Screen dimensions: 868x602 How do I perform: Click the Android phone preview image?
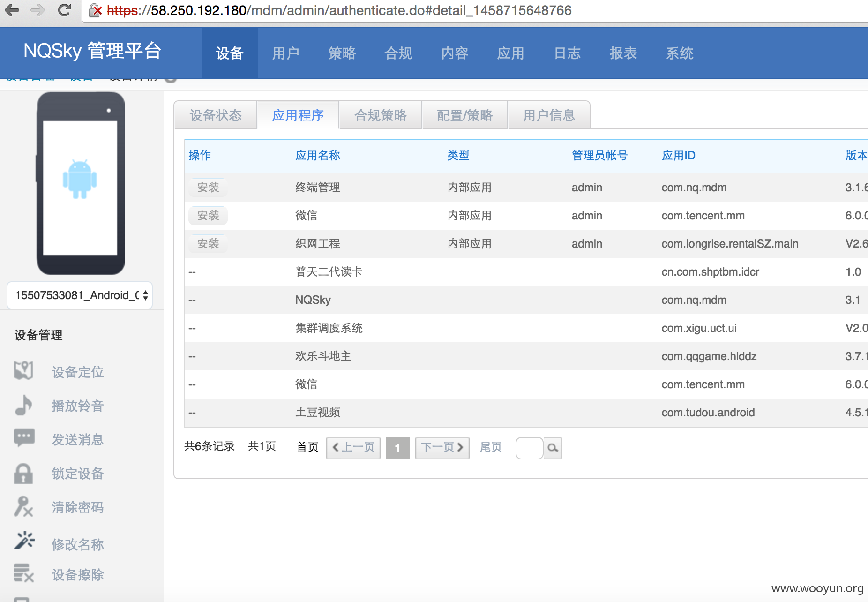[81, 183]
